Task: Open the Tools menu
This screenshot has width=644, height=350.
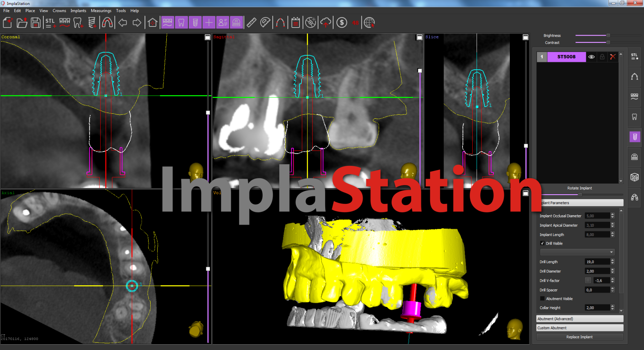Action: (121, 11)
